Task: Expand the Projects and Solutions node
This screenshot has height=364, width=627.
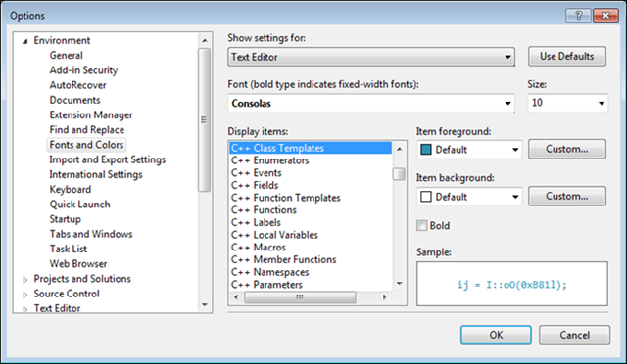Action: click(x=24, y=280)
